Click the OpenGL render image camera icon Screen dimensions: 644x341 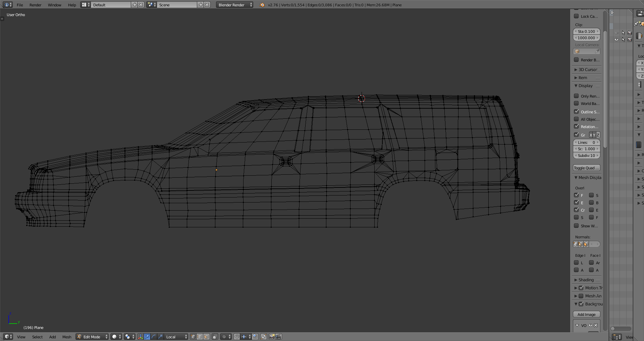[272, 337]
